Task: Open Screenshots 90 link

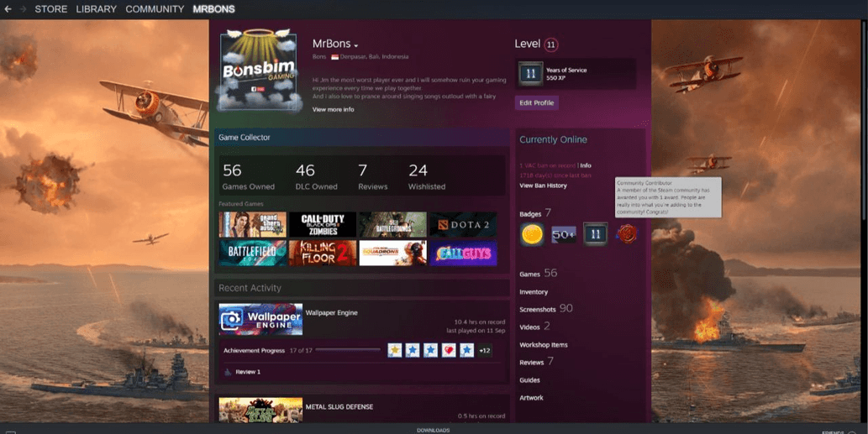Action: 546,308
